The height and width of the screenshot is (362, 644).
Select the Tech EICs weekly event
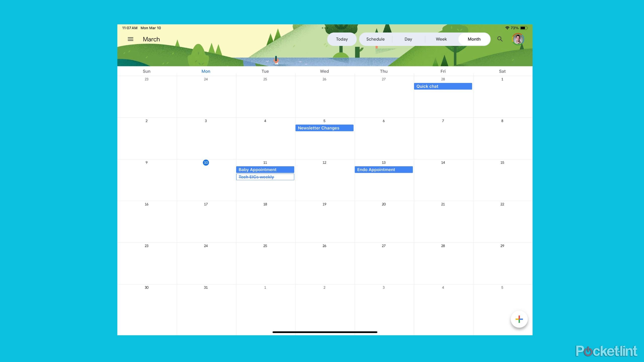pos(265,177)
